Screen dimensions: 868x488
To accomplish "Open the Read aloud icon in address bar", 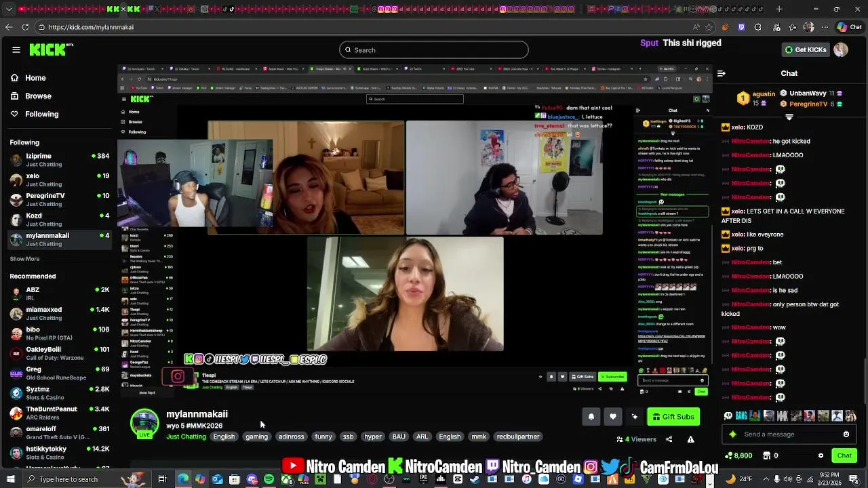I will pos(696,27).
